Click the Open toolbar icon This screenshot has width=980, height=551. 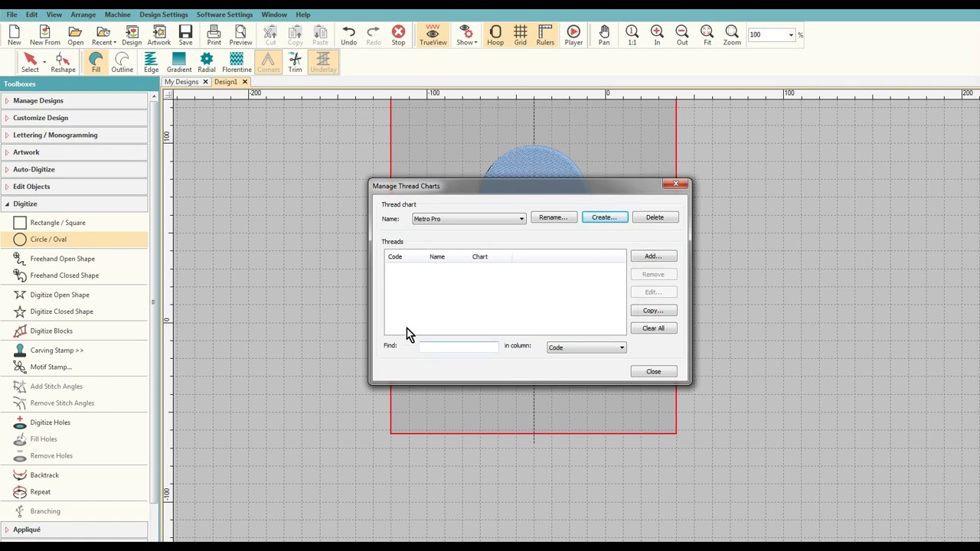(75, 35)
